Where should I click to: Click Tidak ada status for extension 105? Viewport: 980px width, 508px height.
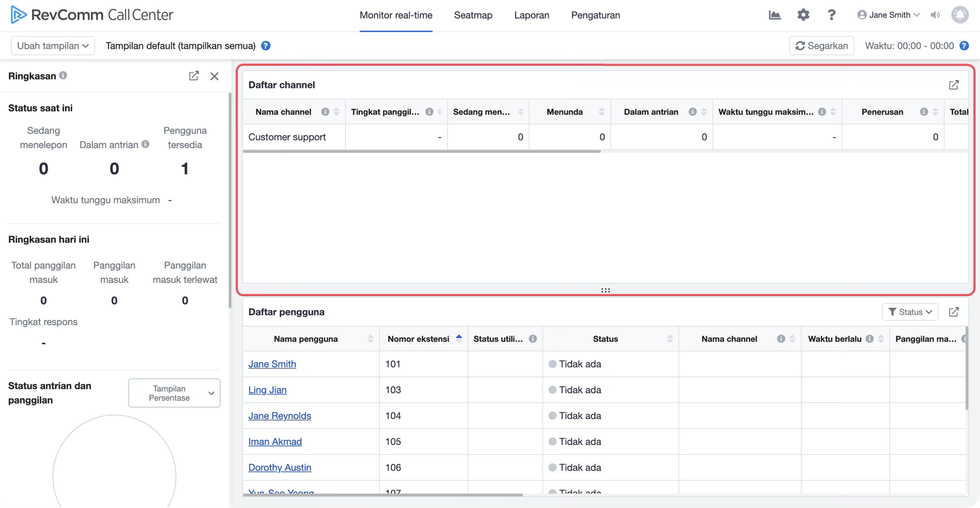pyautogui.click(x=575, y=441)
